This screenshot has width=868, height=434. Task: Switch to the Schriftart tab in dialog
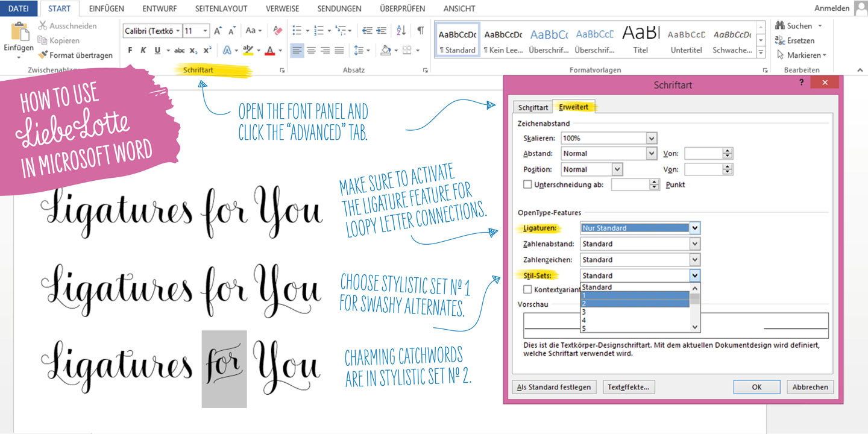(533, 107)
